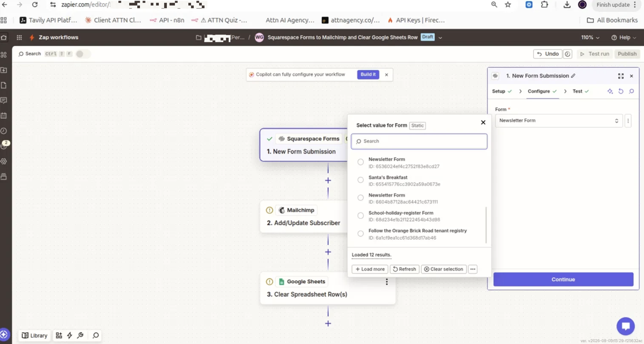Open the Library button
644x344 pixels.
click(x=34, y=335)
